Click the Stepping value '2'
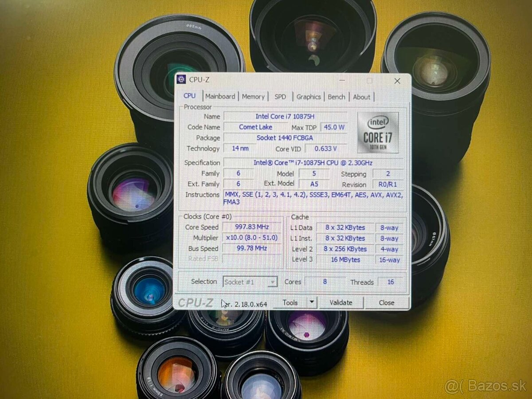Viewport: 532px width, 399px height. coord(388,174)
